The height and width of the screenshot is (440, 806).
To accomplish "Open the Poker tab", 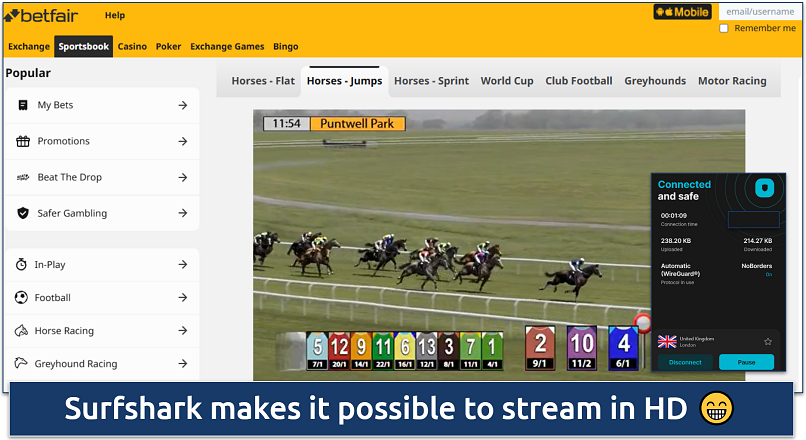I will pos(169,46).
